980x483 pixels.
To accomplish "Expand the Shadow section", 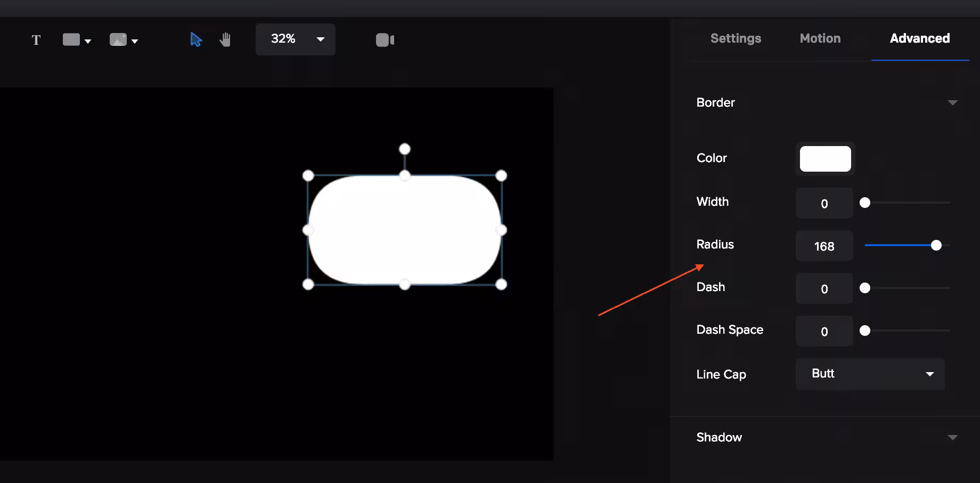I will [952, 437].
